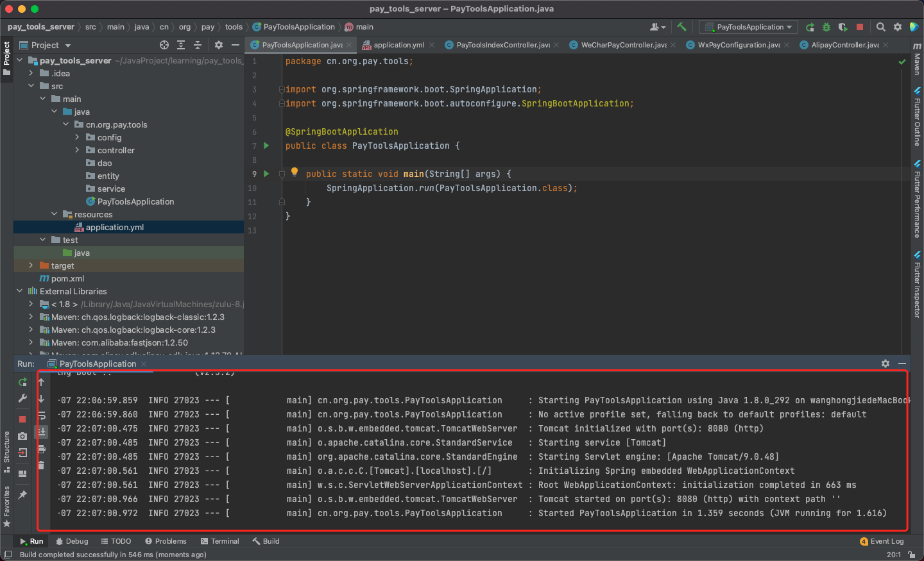
Task: Open the Debug tool window tab
Action: [x=72, y=541]
